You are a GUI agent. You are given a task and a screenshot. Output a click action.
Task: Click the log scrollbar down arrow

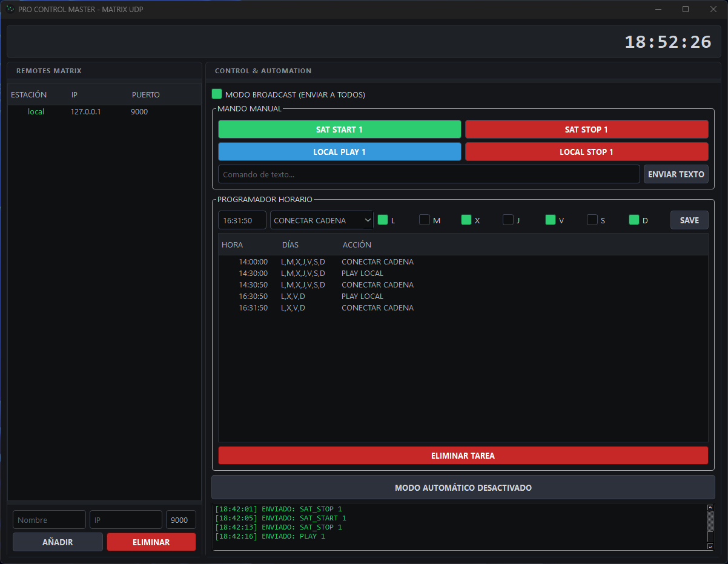click(x=710, y=546)
